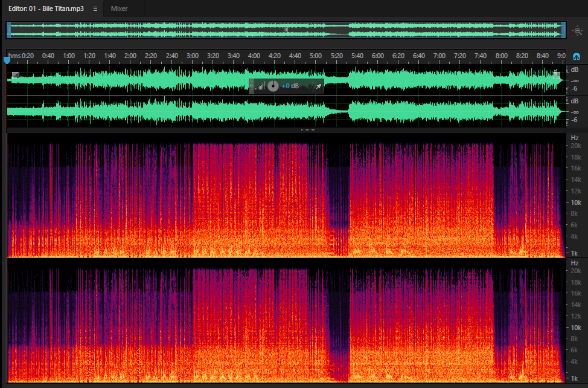Image resolution: width=588 pixels, height=388 pixels.
Task: Click the blue headphones icon beside the ruler
Action: (577, 56)
